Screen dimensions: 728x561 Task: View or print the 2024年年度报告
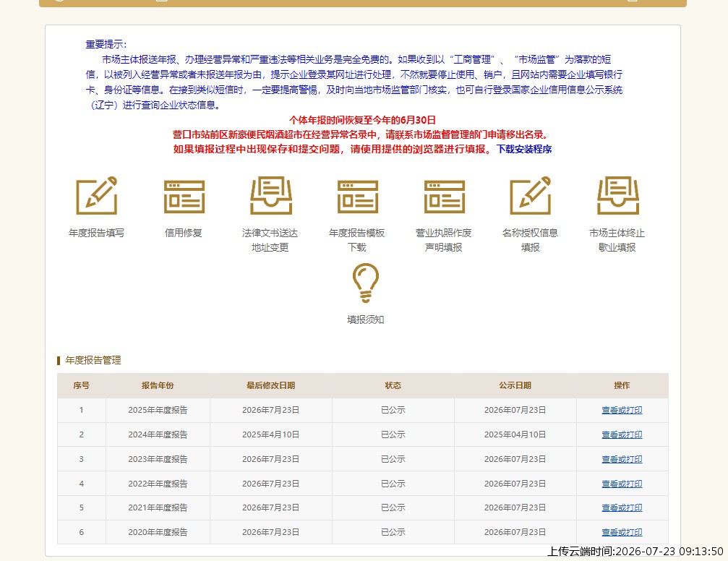(622, 434)
